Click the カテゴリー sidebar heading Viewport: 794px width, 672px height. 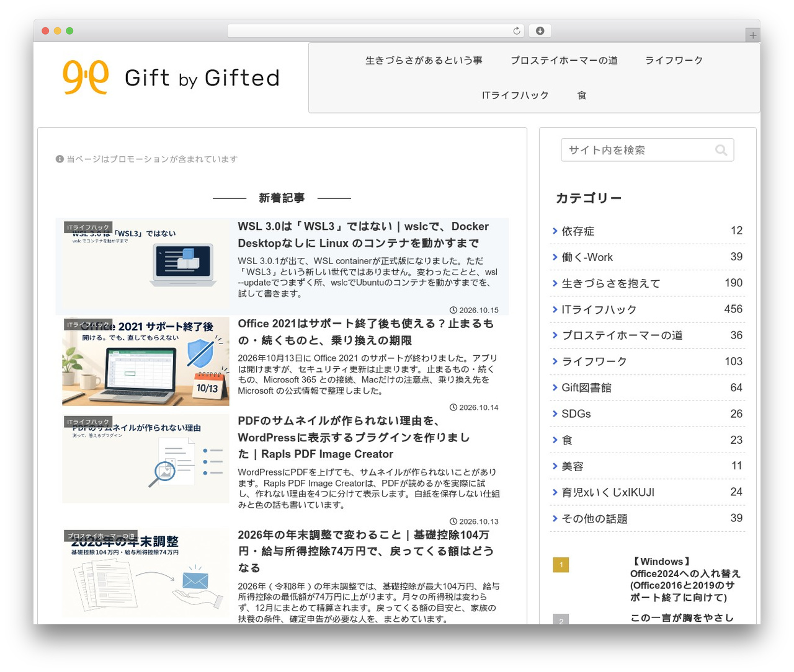[x=589, y=198]
